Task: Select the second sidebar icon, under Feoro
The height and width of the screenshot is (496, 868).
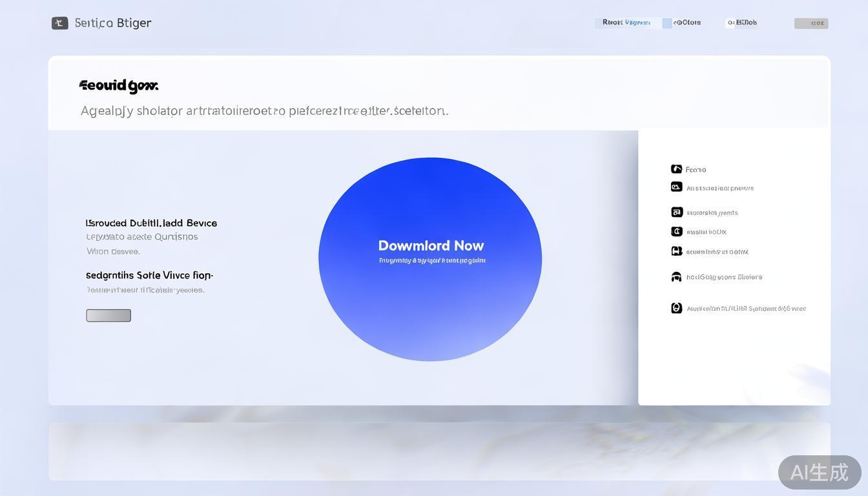Action: pos(676,187)
